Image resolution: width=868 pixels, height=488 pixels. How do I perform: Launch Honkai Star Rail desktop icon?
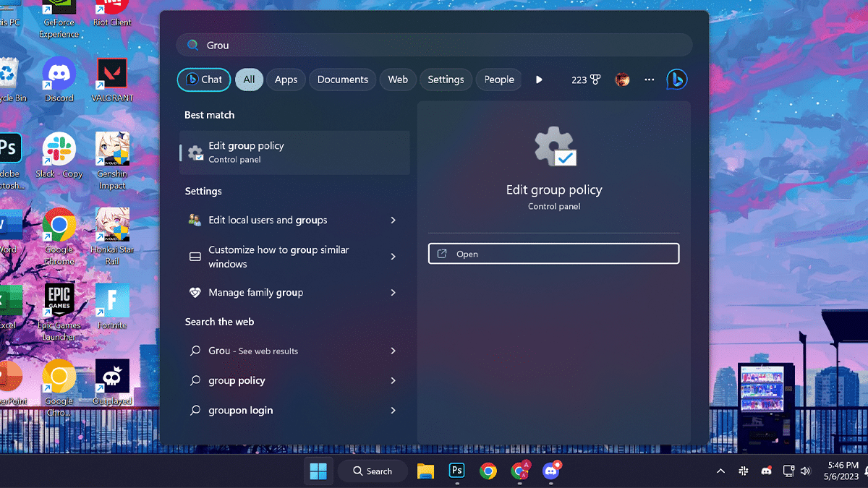coord(112,237)
